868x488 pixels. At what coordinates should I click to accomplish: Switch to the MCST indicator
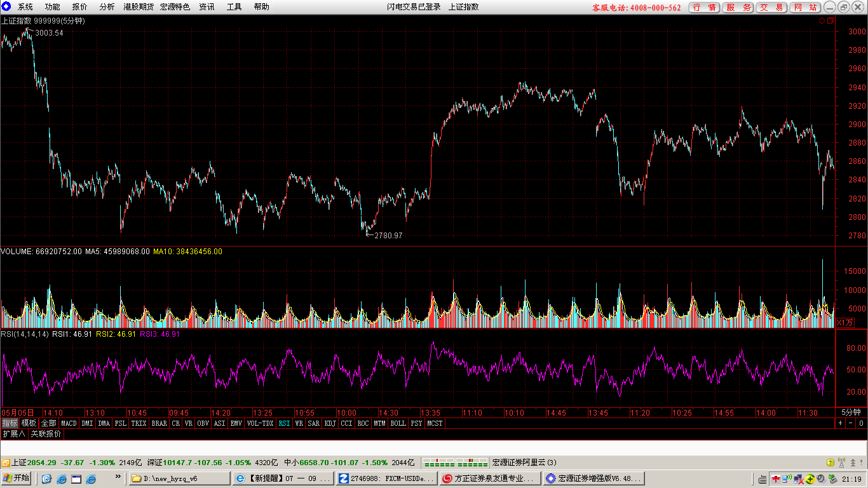[435, 423]
